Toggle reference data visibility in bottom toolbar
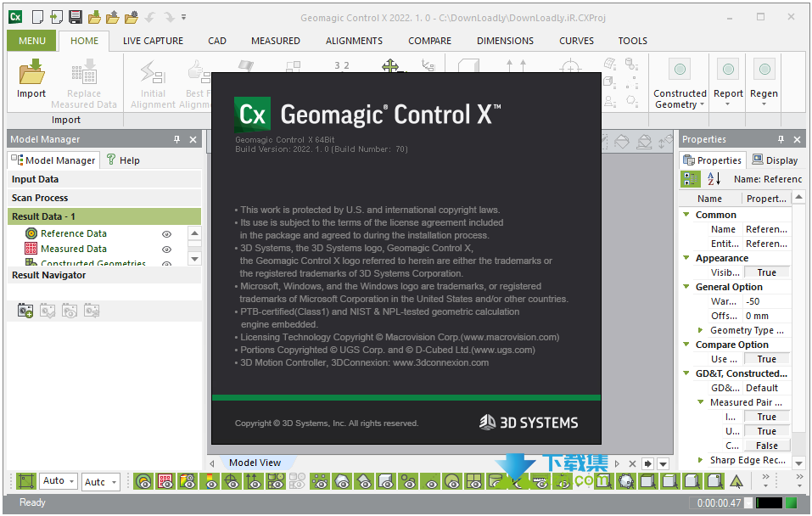The width and height of the screenshot is (812, 516). [x=144, y=481]
